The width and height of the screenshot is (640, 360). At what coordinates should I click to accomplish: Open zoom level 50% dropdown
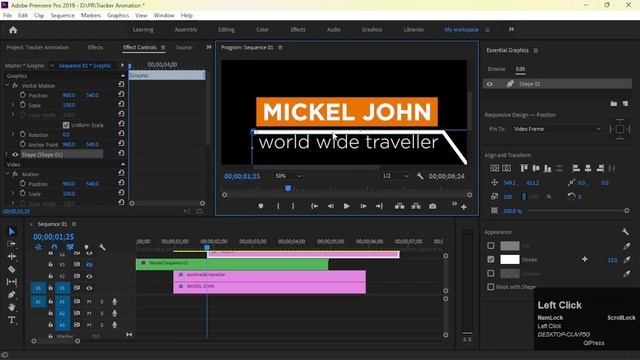[288, 176]
